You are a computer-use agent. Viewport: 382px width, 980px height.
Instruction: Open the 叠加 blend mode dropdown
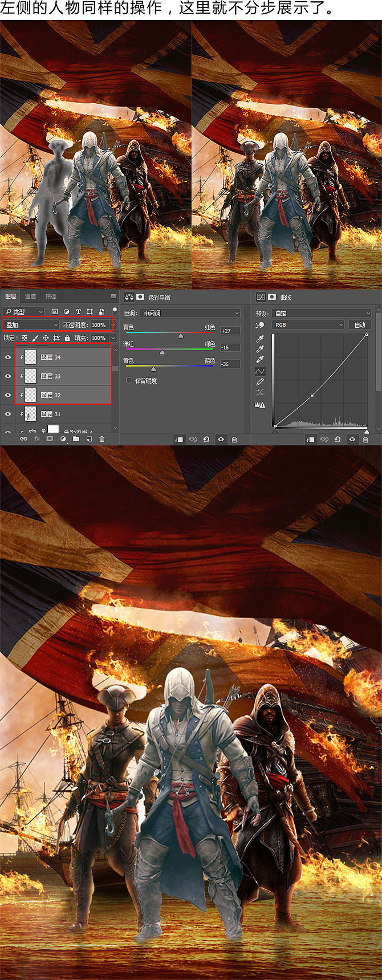pos(31,325)
